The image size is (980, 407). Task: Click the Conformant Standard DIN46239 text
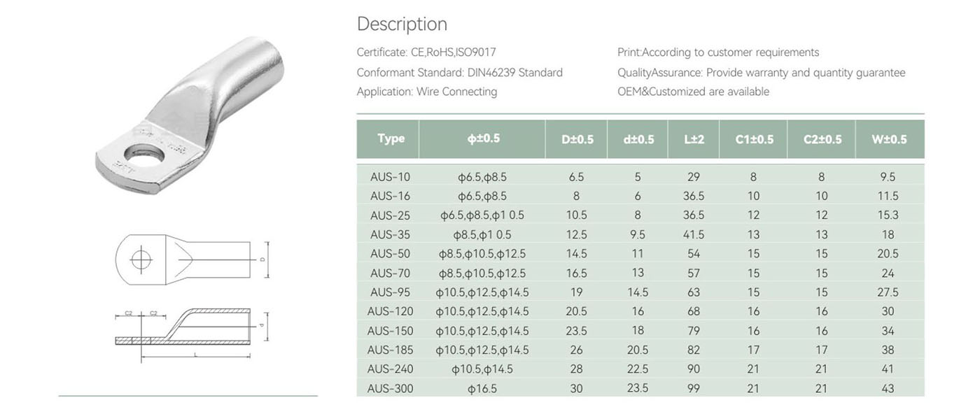(459, 73)
